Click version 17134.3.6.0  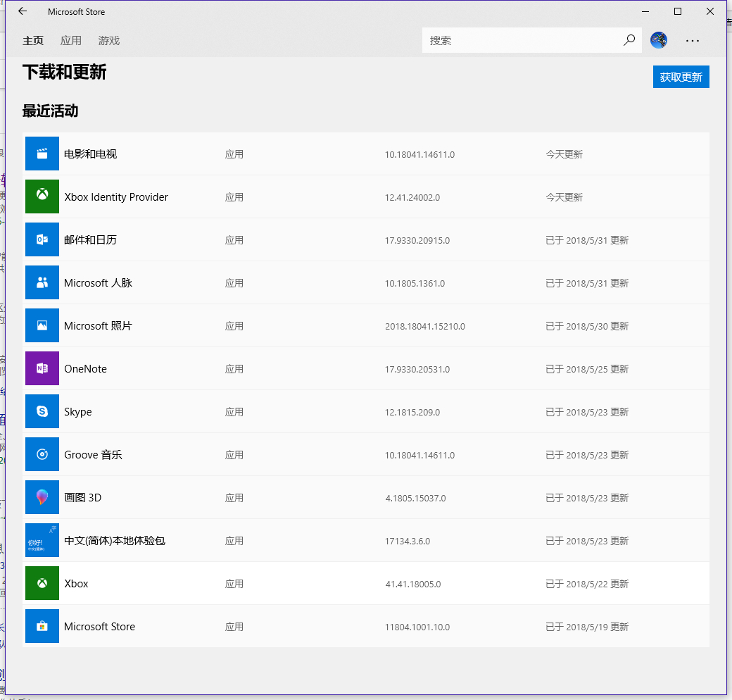[408, 542]
